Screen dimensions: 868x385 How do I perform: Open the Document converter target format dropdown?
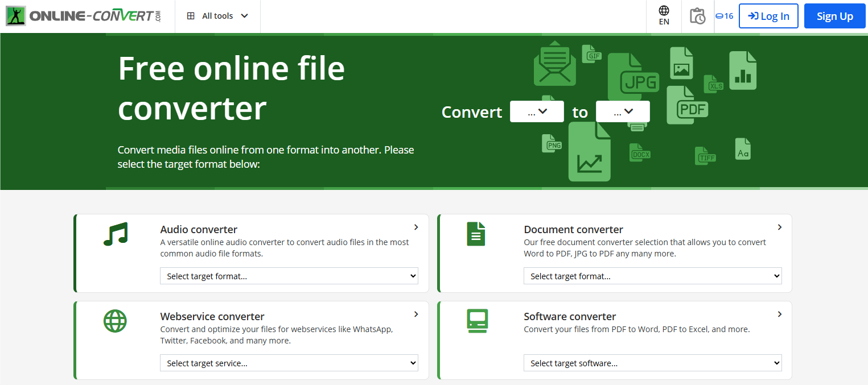pos(652,275)
